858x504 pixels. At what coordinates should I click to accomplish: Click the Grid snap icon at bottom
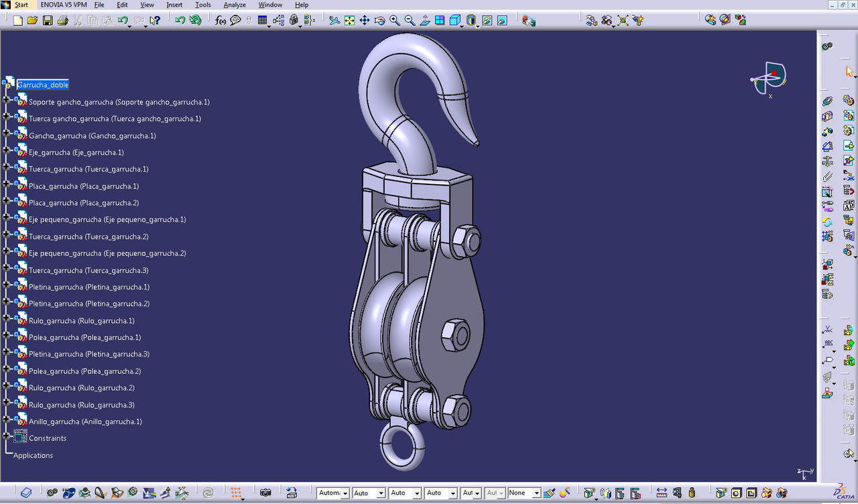pyautogui.click(x=236, y=493)
